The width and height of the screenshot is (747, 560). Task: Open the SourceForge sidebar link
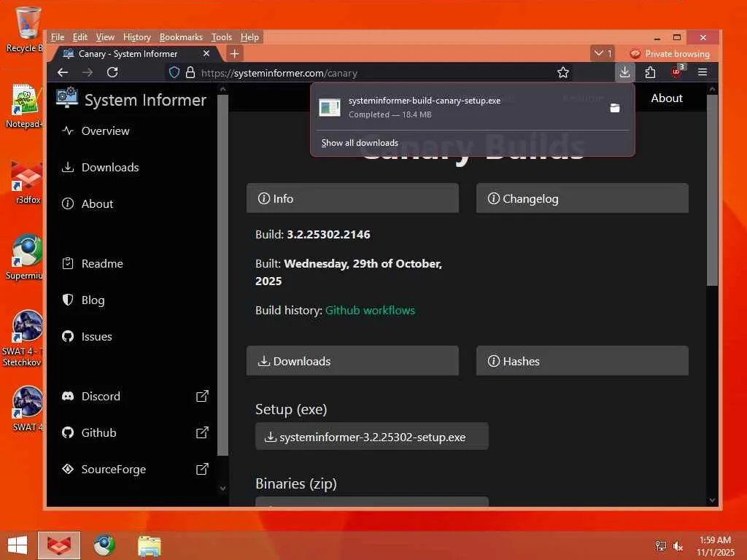pyautogui.click(x=113, y=469)
